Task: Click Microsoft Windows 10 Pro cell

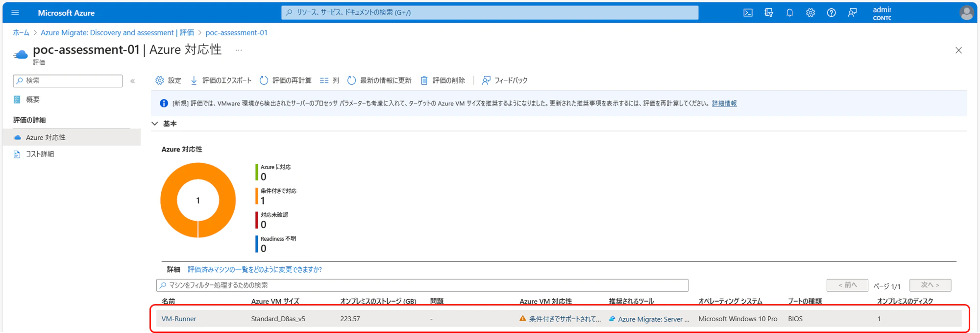Action: tap(737, 319)
